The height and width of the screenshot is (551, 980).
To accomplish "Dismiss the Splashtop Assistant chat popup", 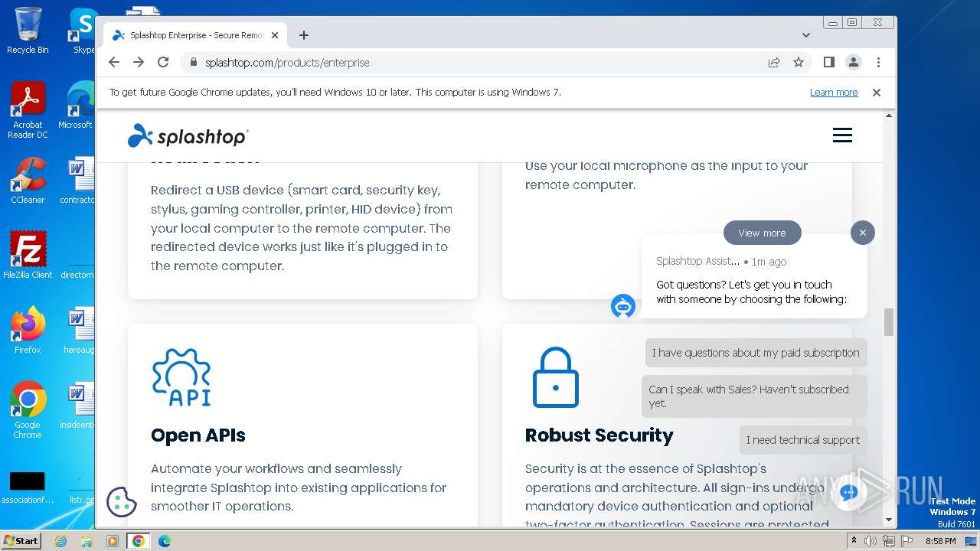I will 862,233.
